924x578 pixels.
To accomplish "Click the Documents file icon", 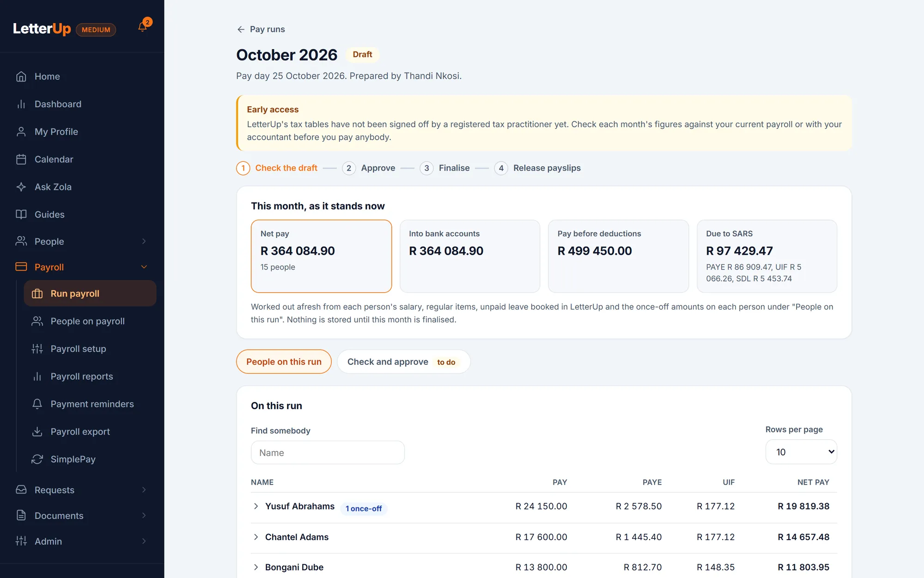I will (21, 515).
